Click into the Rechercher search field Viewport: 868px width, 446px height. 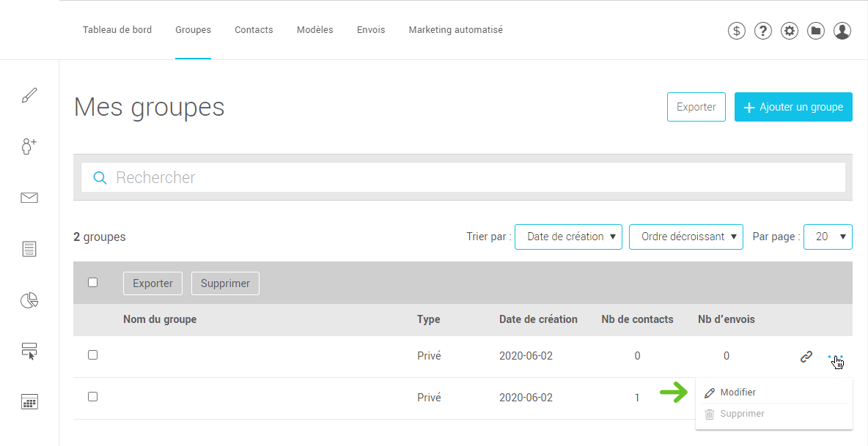coord(462,177)
